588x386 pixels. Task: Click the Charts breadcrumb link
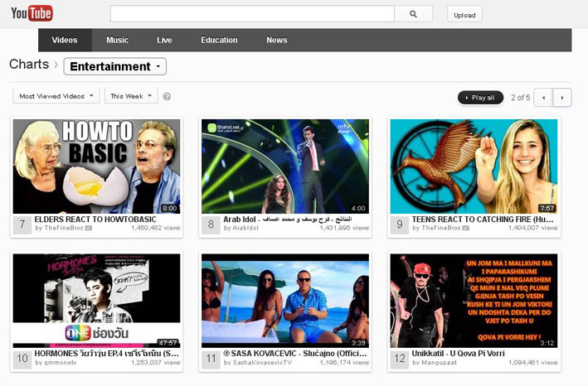coord(29,64)
